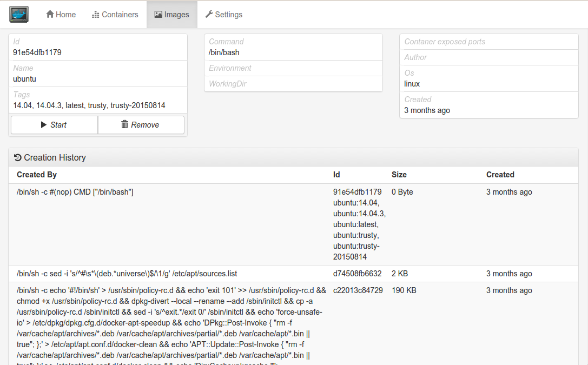Click the Contaner exposed ports label
The image size is (588, 365).
pos(445,42)
